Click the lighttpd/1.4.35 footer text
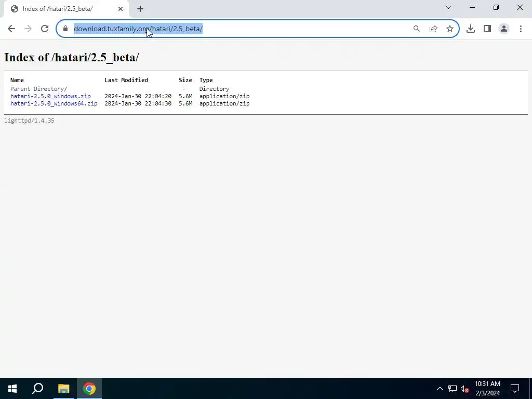The height and width of the screenshot is (399, 532). (29, 121)
